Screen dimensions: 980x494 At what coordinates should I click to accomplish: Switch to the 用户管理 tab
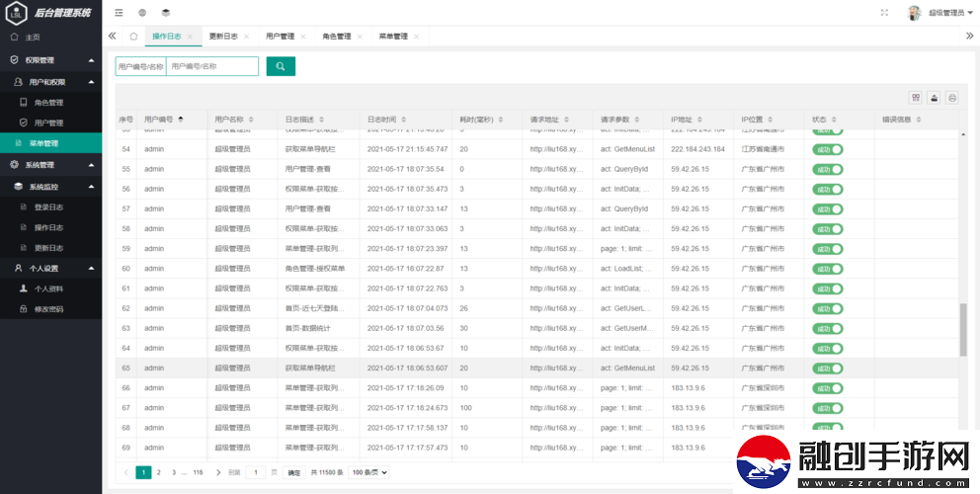point(280,37)
